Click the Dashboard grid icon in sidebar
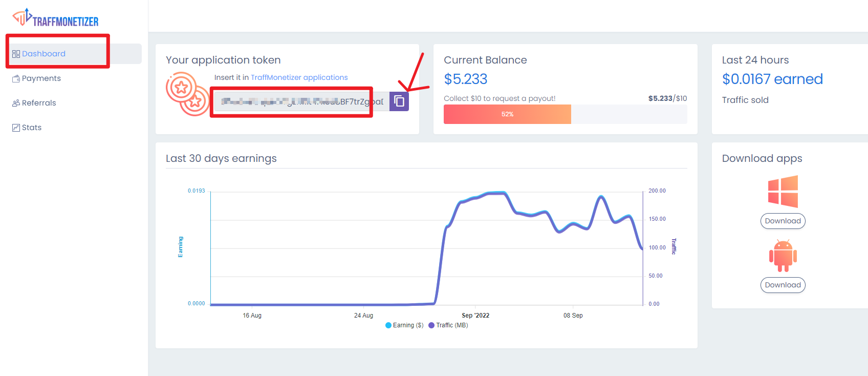This screenshot has height=376, width=868. pos(16,54)
